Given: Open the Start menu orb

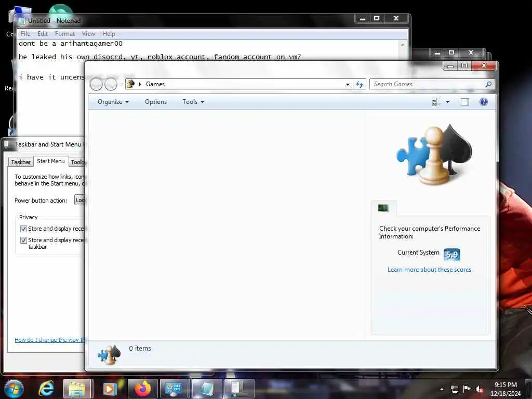Looking at the screenshot, I should (x=14, y=389).
